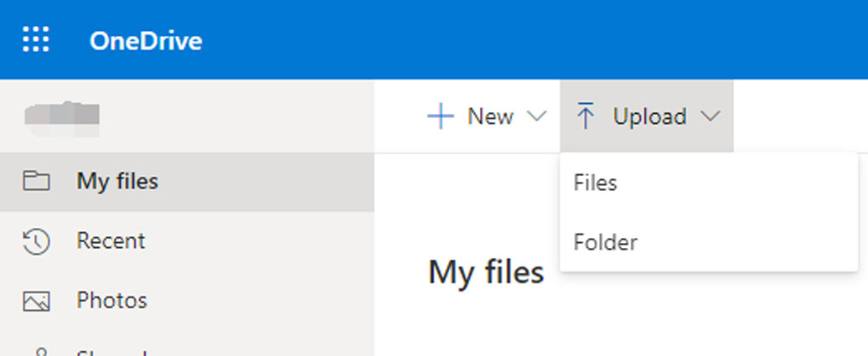Choose Folder from the Upload menu
The image size is (868, 356).
(709, 242)
